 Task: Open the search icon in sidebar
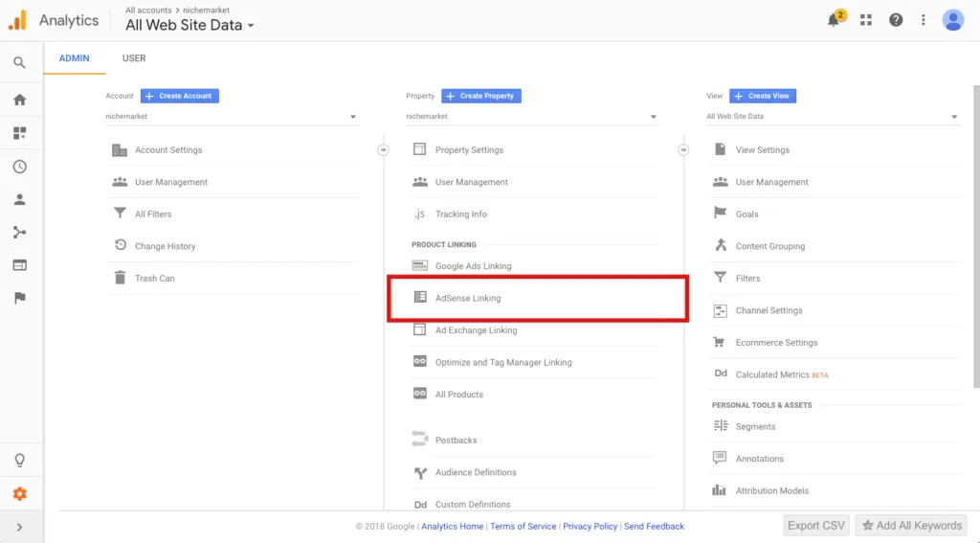(x=19, y=62)
